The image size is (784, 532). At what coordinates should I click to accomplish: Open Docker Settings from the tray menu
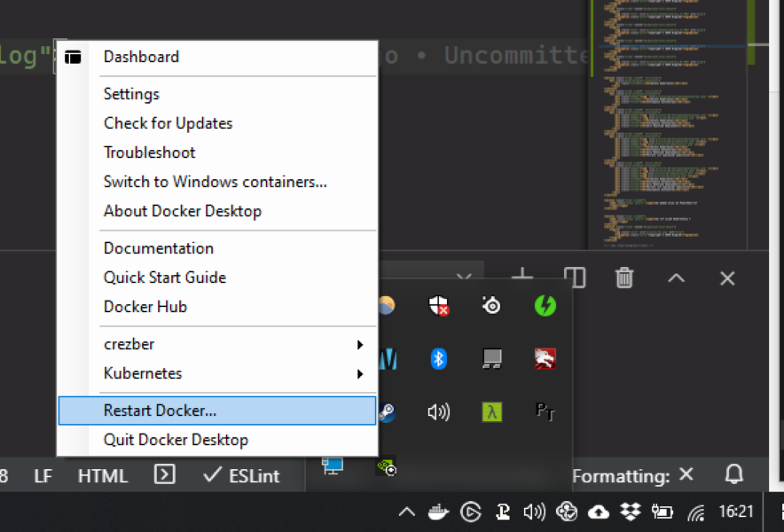click(217, 94)
